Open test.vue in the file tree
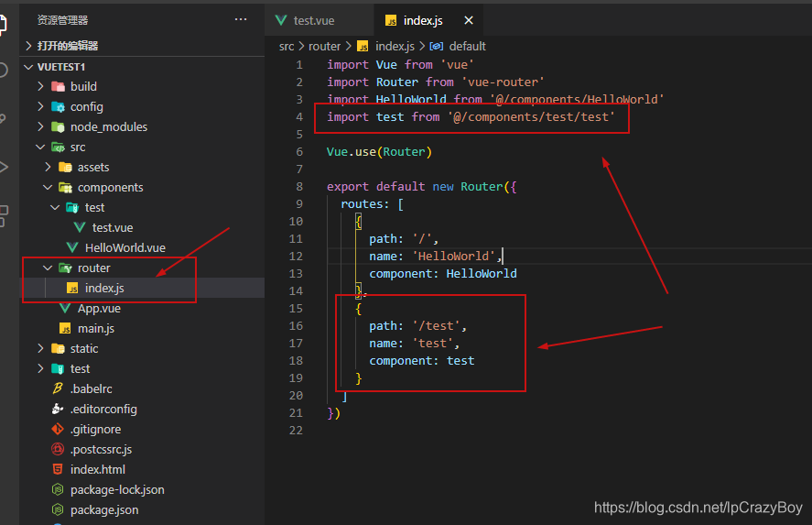The height and width of the screenshot is (525, 812). pos(113,227)
